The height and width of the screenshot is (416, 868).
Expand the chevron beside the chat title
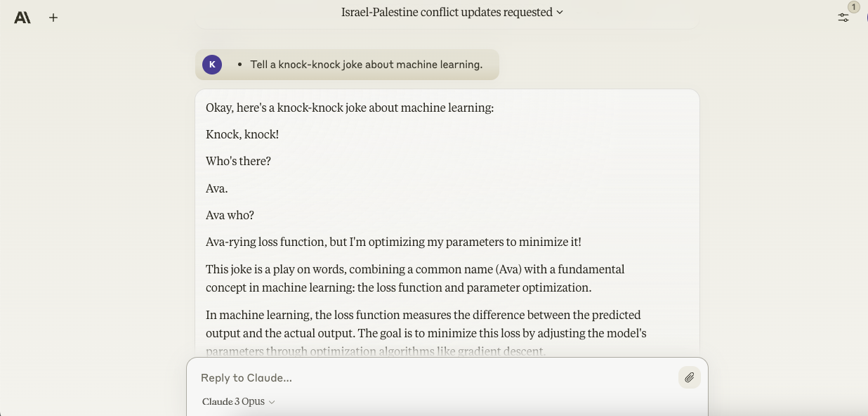560,12
